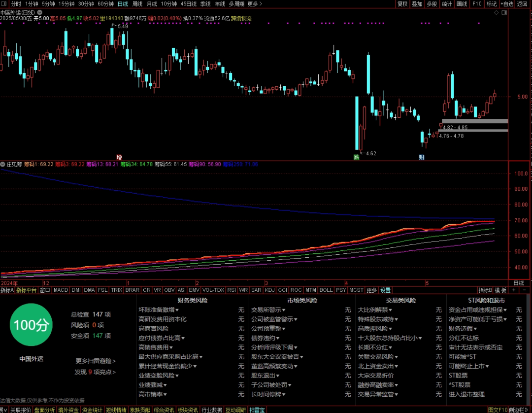Viewport: 532px width, 413px height.
Task: Open the 中国外运(日线) title circular dropdown icon
Action: click(x=40, y=12)
